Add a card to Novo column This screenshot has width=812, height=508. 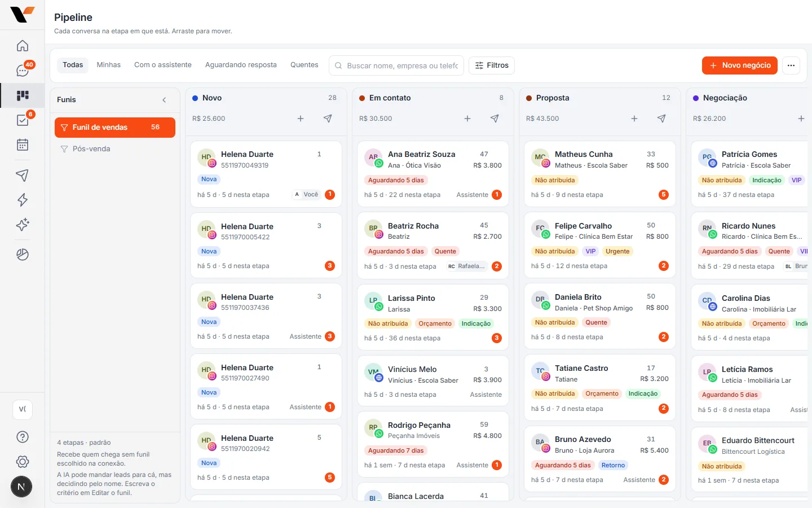pos(301,119)
